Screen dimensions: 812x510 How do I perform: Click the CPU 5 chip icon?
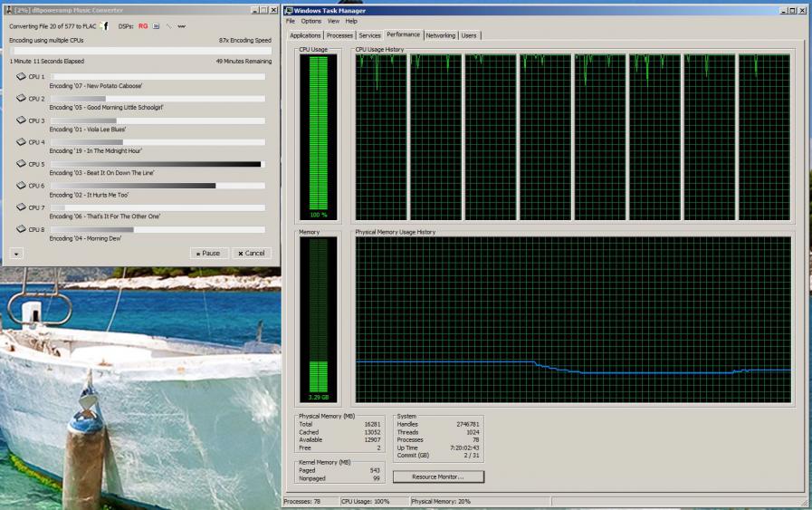tap(22, 164)
